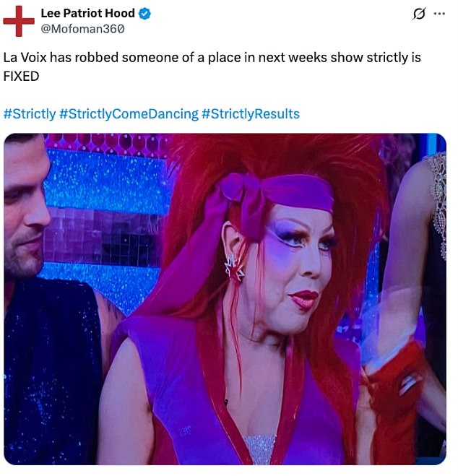The height and width of the screenshot is (476, 458).
Task: Open Lee Patriot Hood's profile name
Action: pos(87,13)
